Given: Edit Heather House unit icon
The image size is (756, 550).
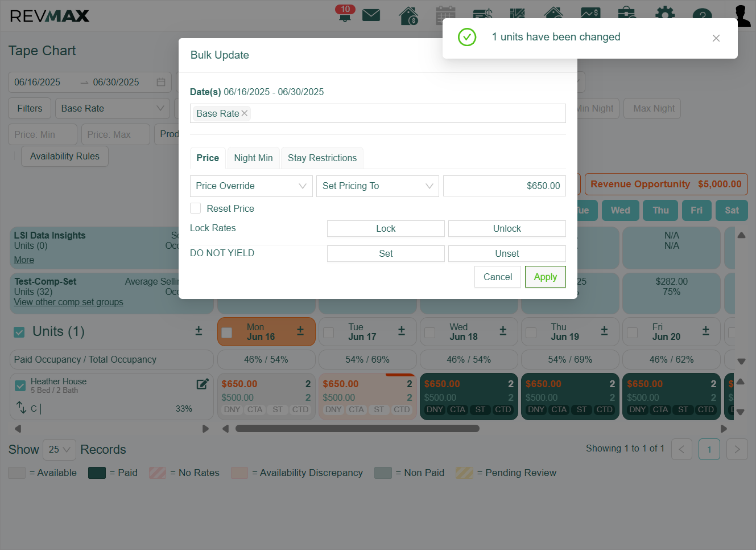Looking at the screenshot, I should coord(203,384).
